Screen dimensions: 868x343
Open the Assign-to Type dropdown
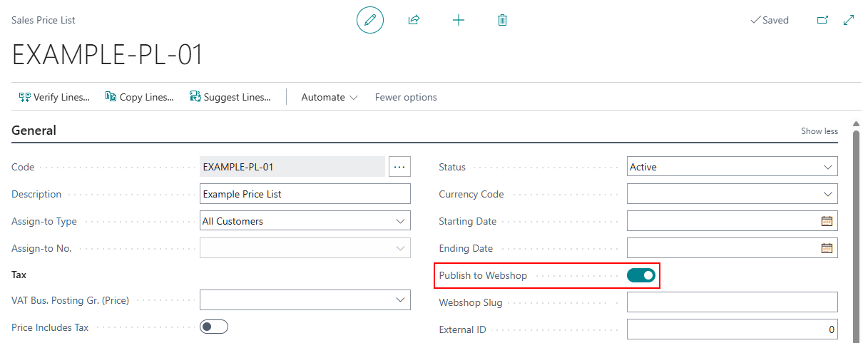pos(305,221)
